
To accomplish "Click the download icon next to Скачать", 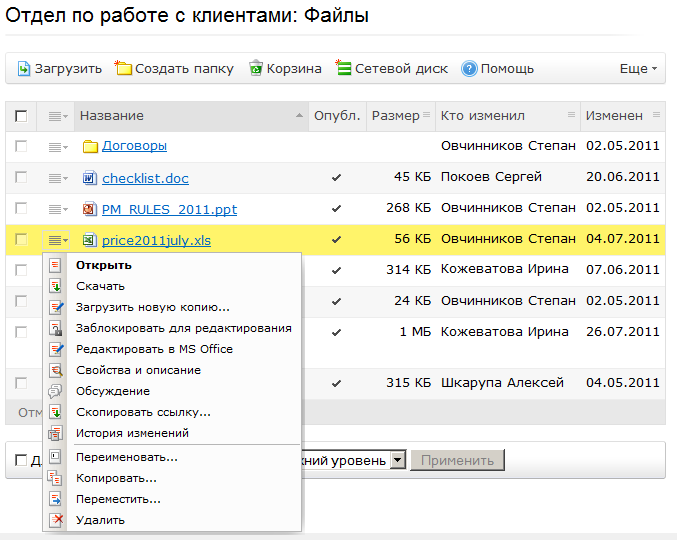I will (55, 286).
